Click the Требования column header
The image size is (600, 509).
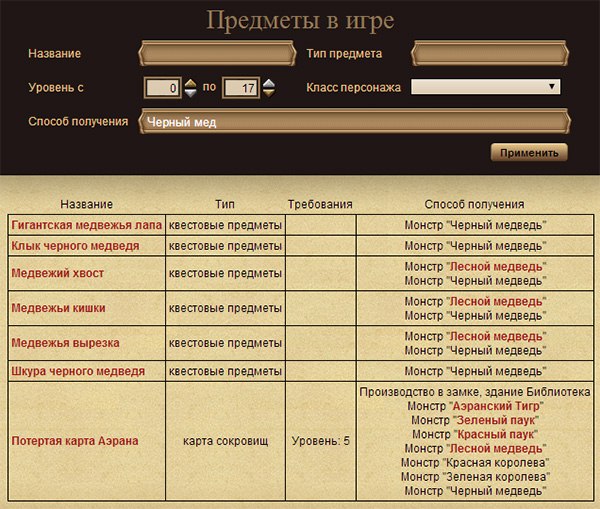point(320,204)
